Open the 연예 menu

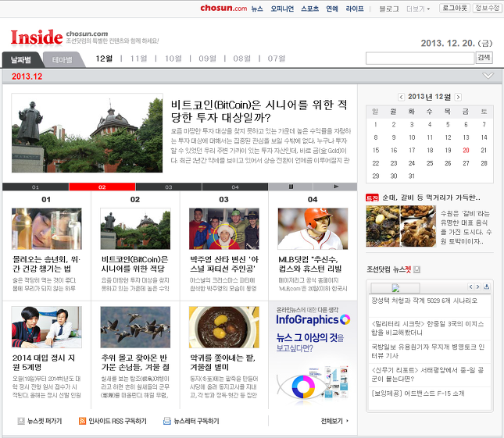[332, 9]
